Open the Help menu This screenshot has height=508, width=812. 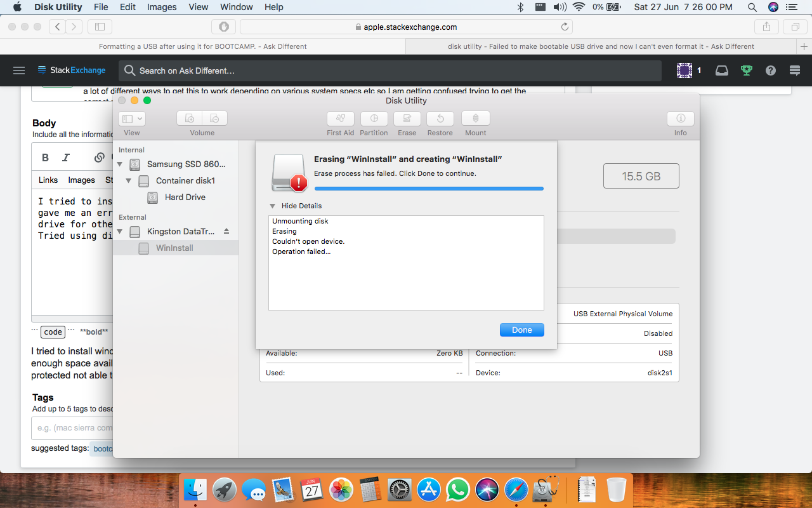click(x=274, y=7)
